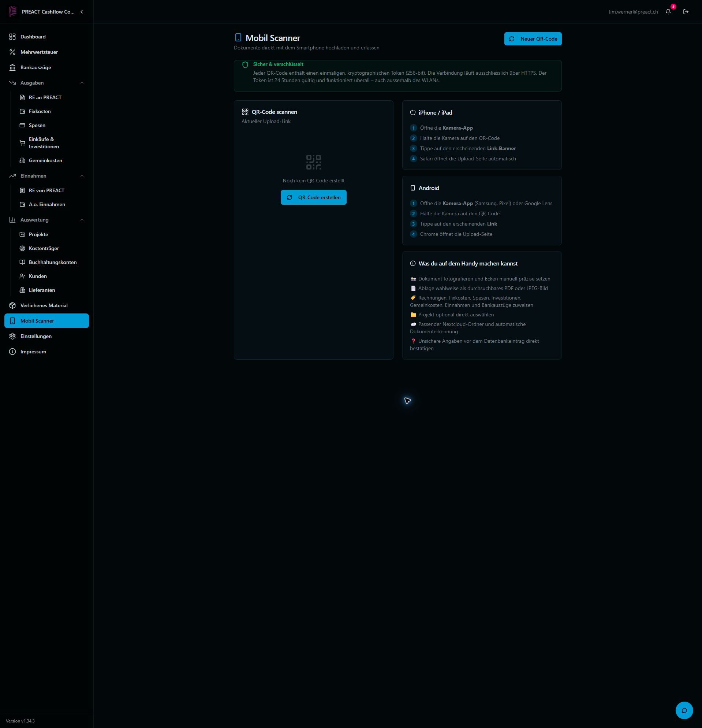Click the RE an PREACT document icon
Viewport: 702px width, 728px height.
click(22, 97)
